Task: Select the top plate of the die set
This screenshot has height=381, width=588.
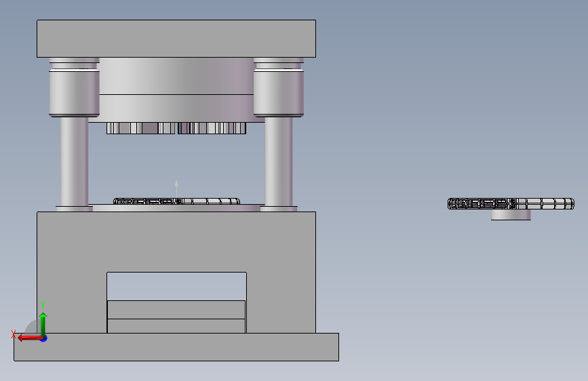Action: (x=176, y=39)
